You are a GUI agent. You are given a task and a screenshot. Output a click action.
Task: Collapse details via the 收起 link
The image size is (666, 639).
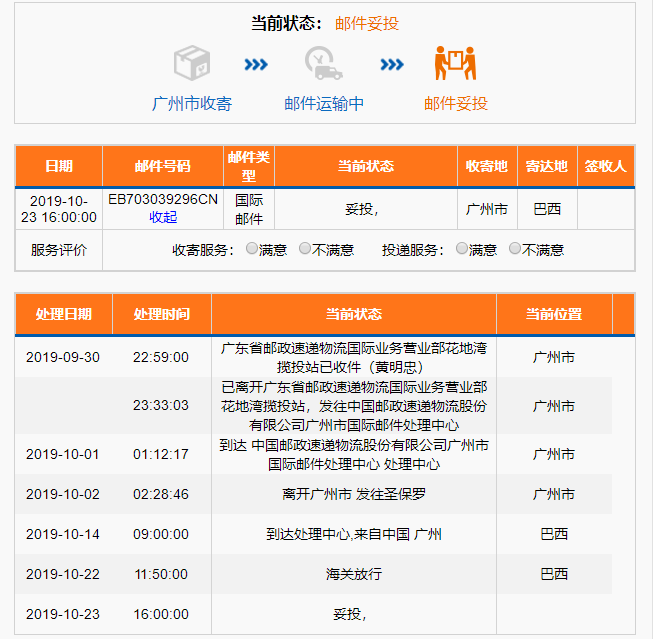[x=163, y=217]
